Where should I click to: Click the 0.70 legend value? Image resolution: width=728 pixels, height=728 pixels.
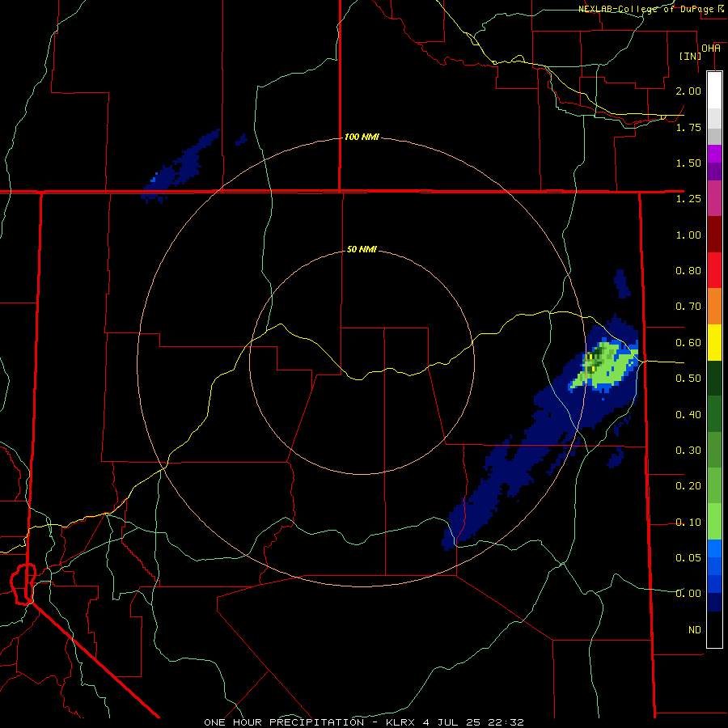click(x=688, y=307)
